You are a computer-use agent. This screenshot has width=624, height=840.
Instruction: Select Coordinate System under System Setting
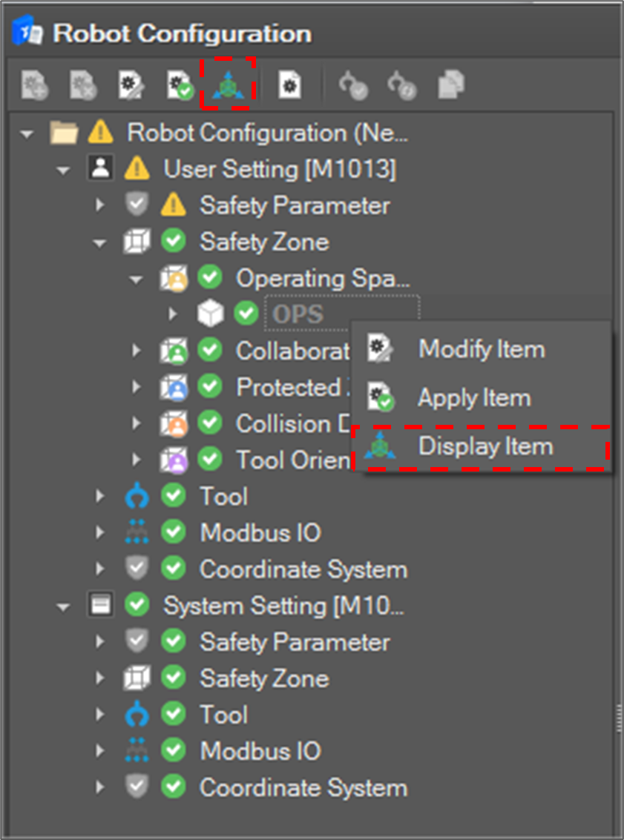303,787
